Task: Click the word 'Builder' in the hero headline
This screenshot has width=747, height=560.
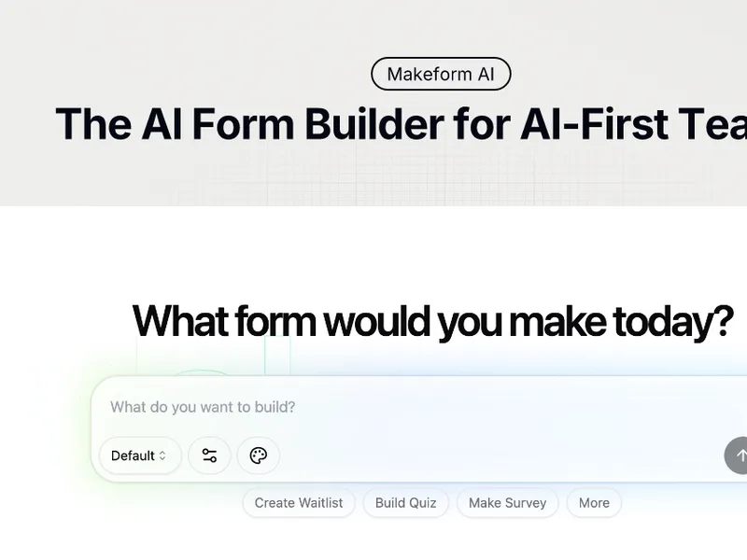Action: point(374,125)
